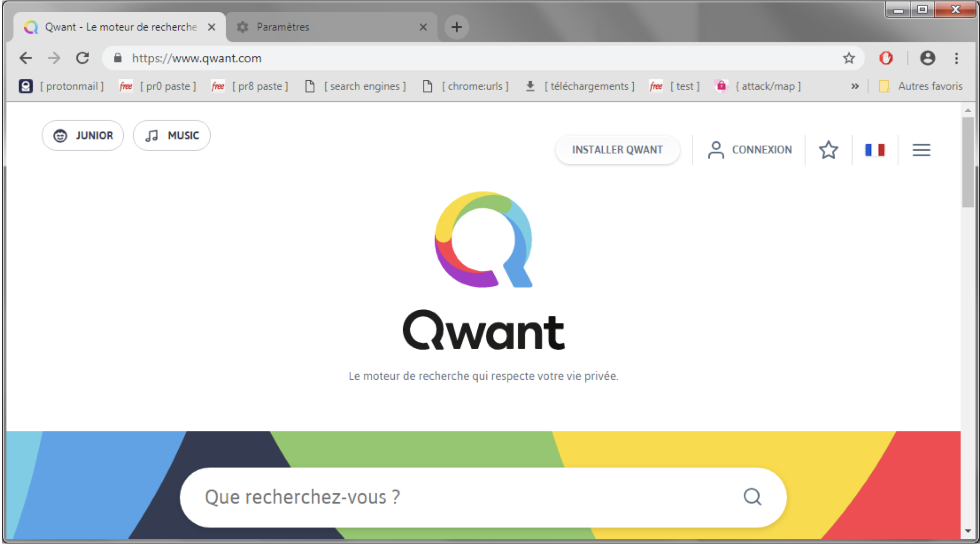Viewport: 980px width, 544px height.
Task: Click Connexion to sign in
Action: [x=749, y=149]
